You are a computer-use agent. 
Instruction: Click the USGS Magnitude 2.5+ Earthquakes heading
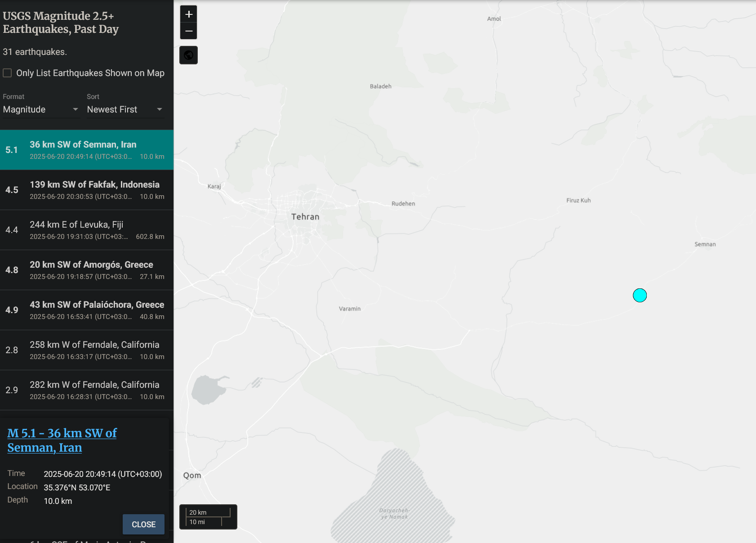[x=61, y=22]
